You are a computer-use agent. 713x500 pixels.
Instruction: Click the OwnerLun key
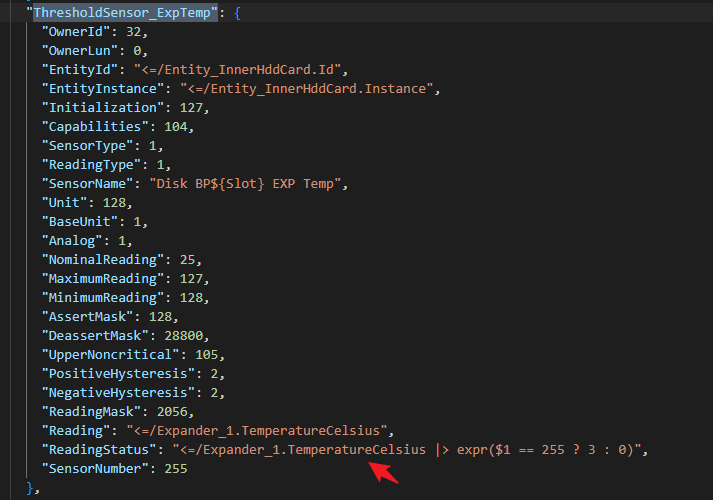tap(80, 51)
